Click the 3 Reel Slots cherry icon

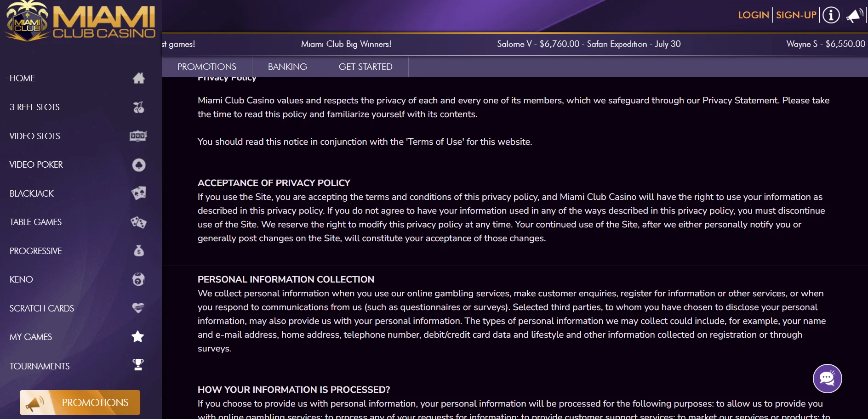(x=138, y=107)
